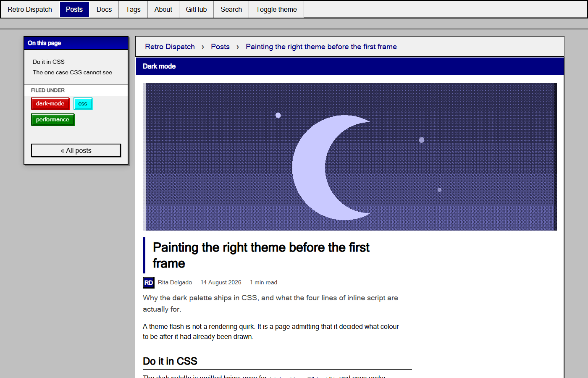
Task: Filter by the dark-mode tag
Action: tap(50, 104)
